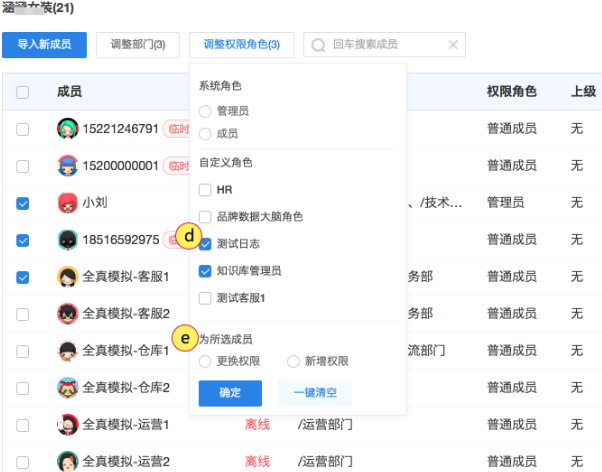
Task: Click the 一键清空 clear-all button
Action: [315, 393]
